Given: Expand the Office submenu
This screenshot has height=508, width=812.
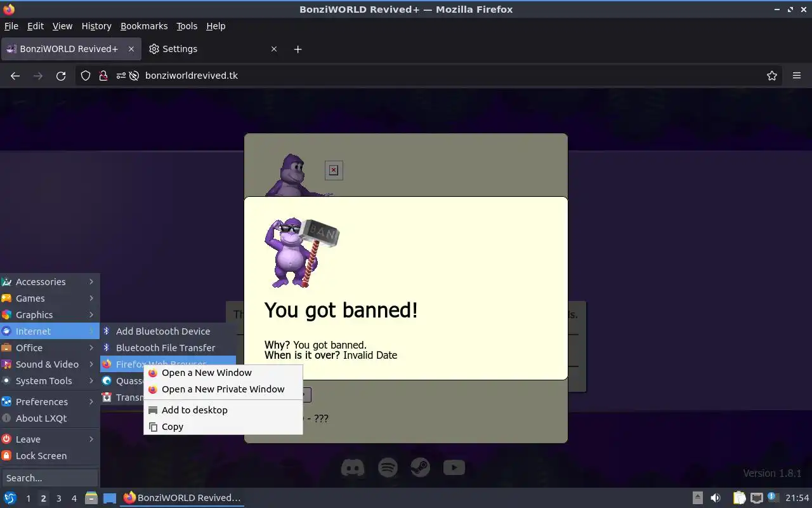Looking at the screenshot, I should pyautogui.click(x=49, y=348).
